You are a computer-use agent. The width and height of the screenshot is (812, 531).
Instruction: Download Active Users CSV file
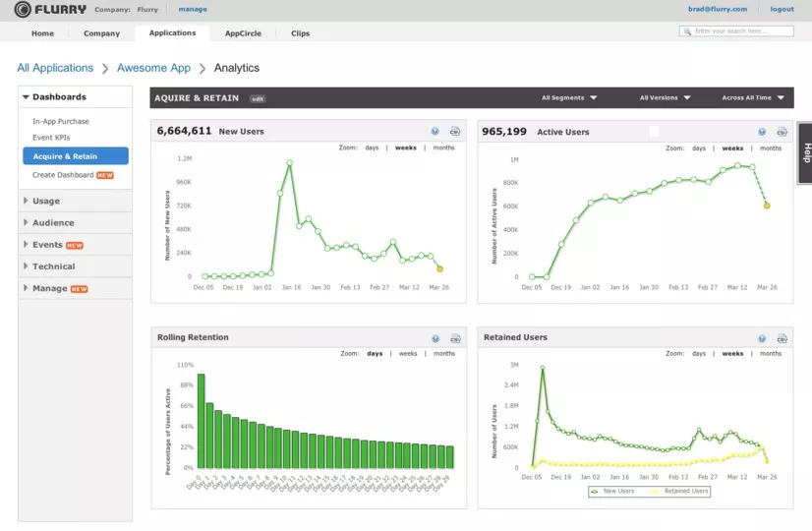(x=782, y=132)
